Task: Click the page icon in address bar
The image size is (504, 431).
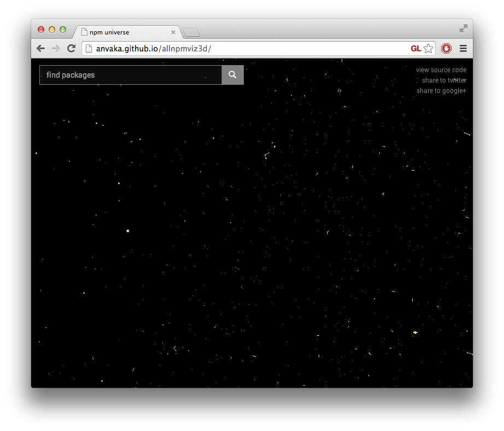Action: coord(89,49)
